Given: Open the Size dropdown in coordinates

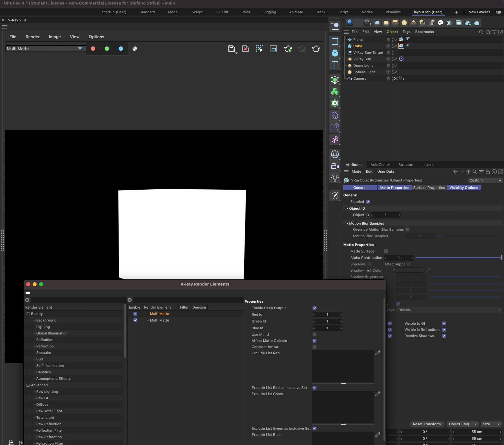Looking at the screenshot, I should (491, 424).
